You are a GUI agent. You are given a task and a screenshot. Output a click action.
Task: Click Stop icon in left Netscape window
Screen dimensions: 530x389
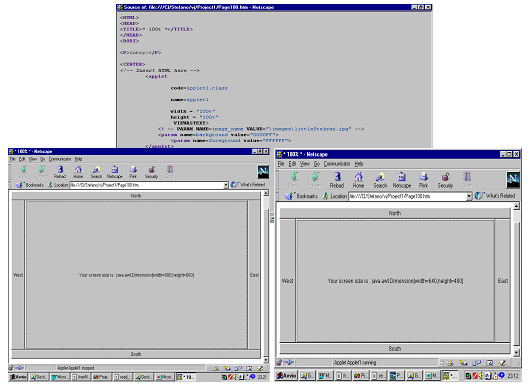click(170, 172)
